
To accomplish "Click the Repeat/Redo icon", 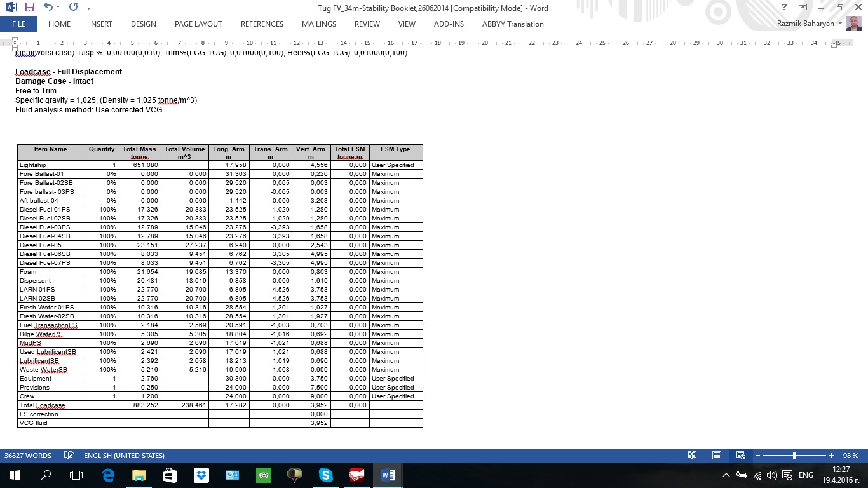I will tap(73, 8).
